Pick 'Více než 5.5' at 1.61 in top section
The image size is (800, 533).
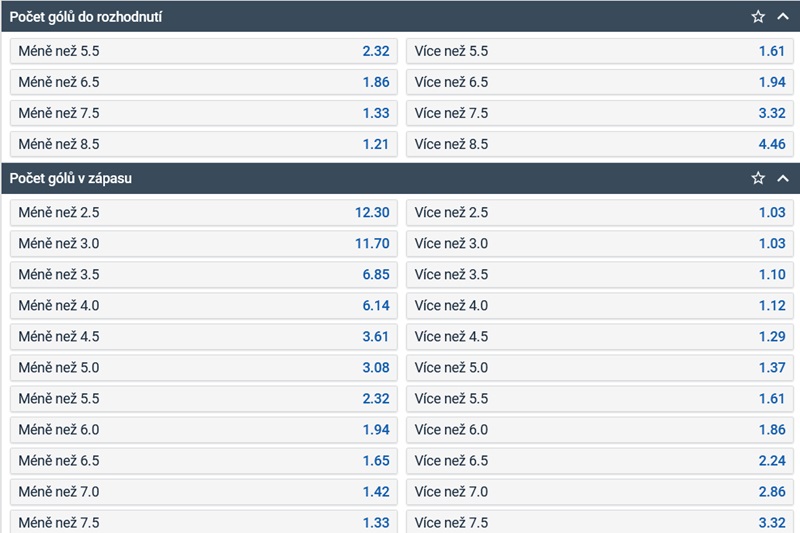coord(600,51)
